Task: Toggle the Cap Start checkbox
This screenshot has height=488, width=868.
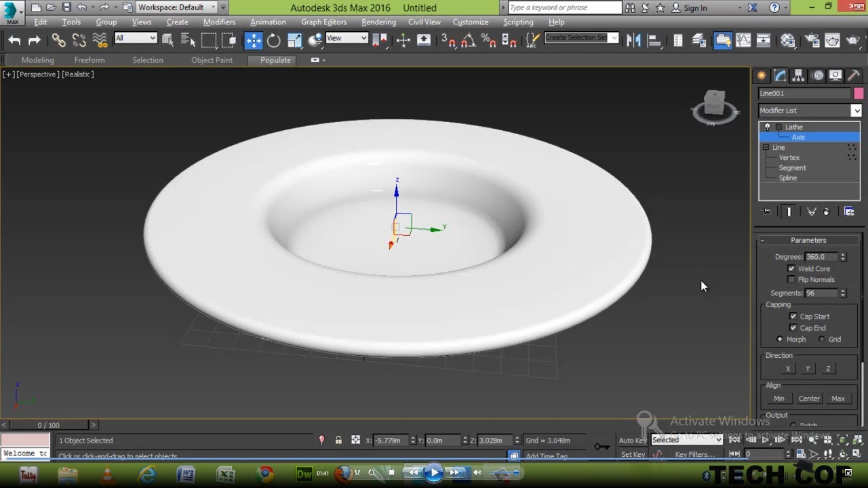Action: point(793,316)
